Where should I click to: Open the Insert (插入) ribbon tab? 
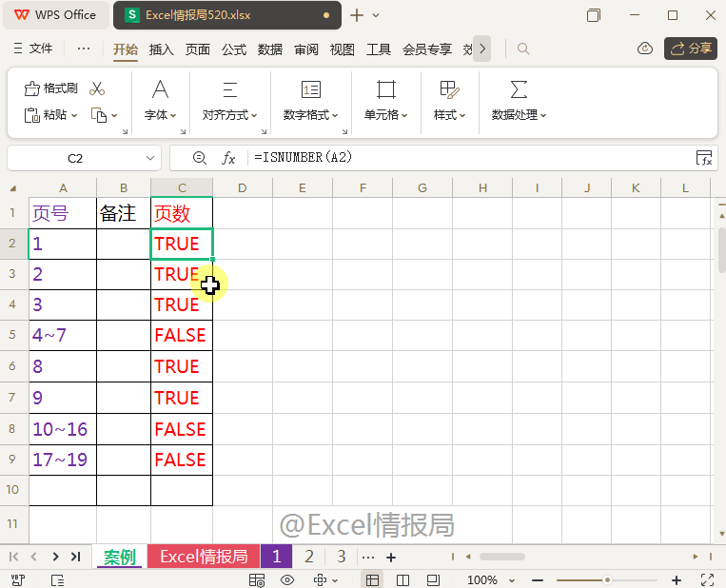pyautogui.click(x=161, y=49)
